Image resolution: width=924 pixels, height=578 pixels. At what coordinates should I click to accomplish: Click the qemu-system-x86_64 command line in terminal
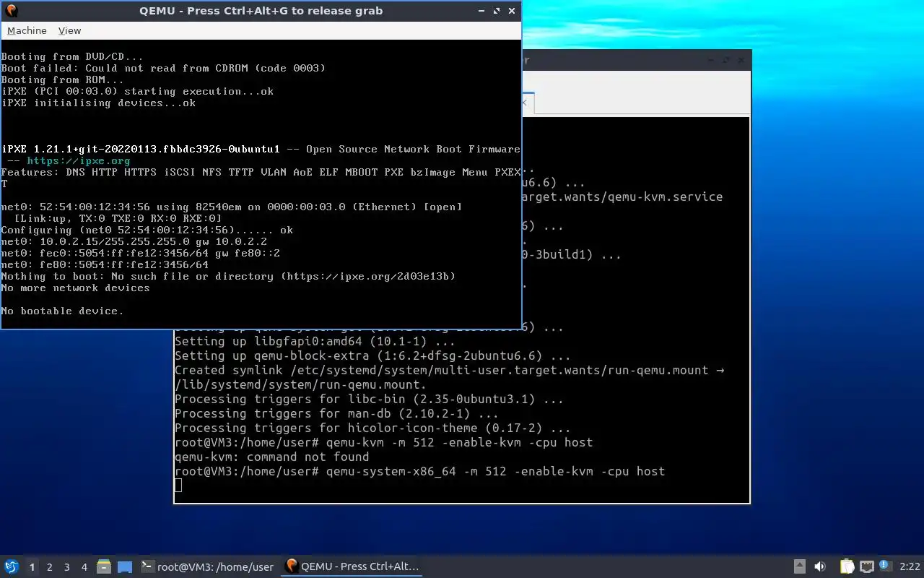tap(419, 471)
